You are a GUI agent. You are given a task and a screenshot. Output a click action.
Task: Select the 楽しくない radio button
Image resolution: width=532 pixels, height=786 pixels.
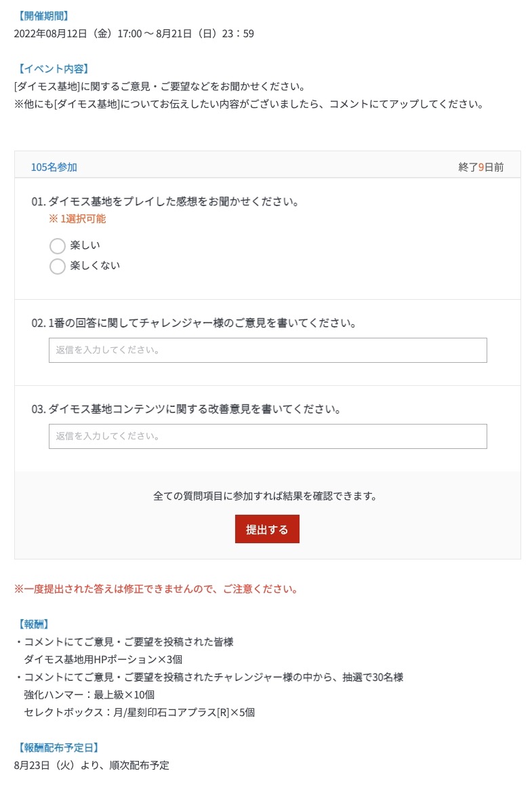pos(58,267)
